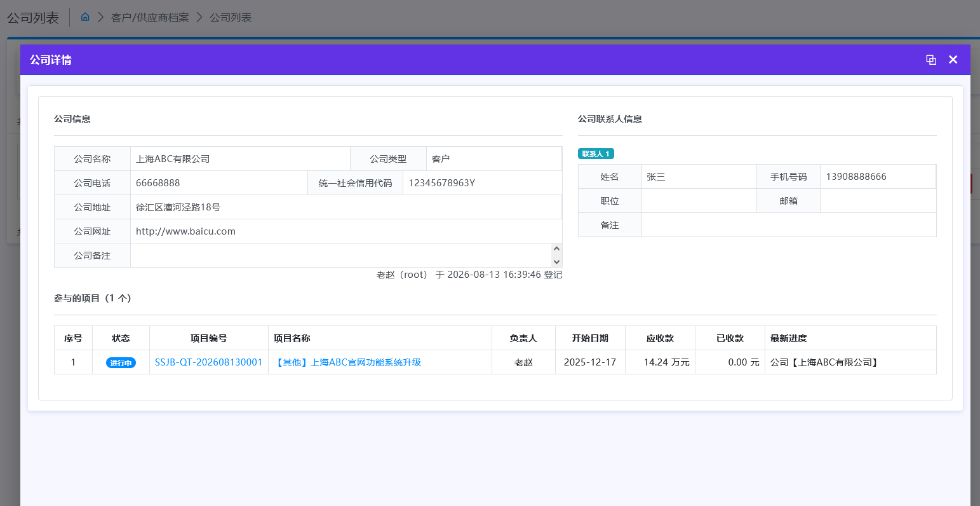Click the 项目编号 column header

pos(209,338)
